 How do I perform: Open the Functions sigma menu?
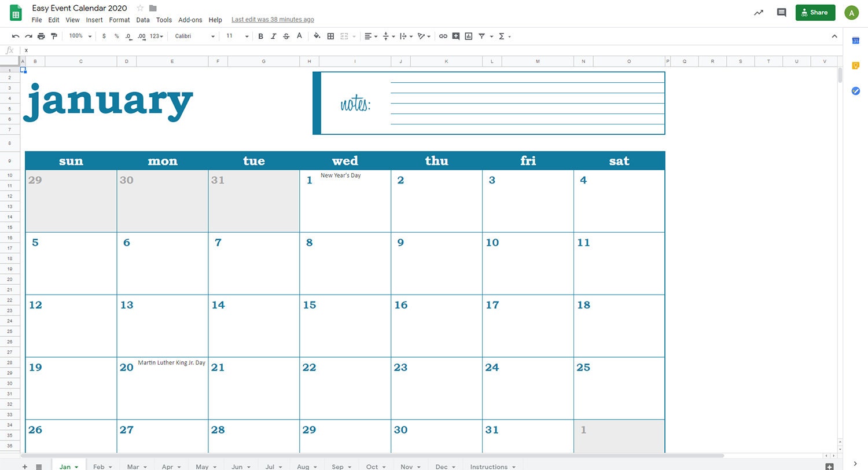point(505,36)
